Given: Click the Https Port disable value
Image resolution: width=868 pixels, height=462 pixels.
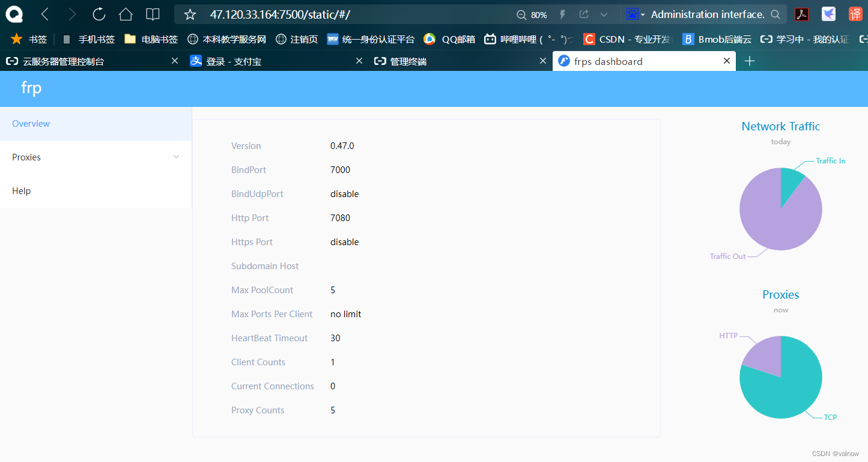Looking at the screenshot, I should point(345,242).
